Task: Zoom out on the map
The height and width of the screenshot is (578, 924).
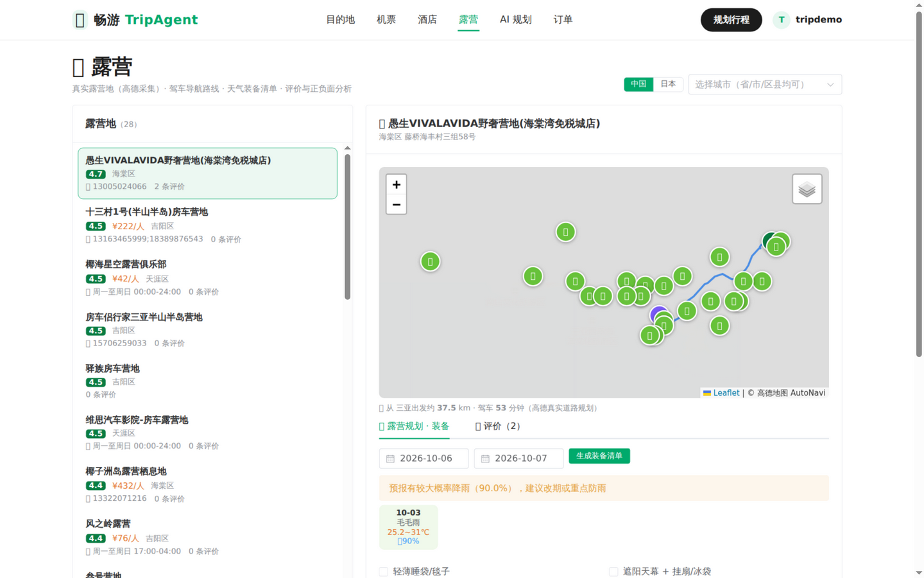Action: pyautogui.click(x=396, y=205)
